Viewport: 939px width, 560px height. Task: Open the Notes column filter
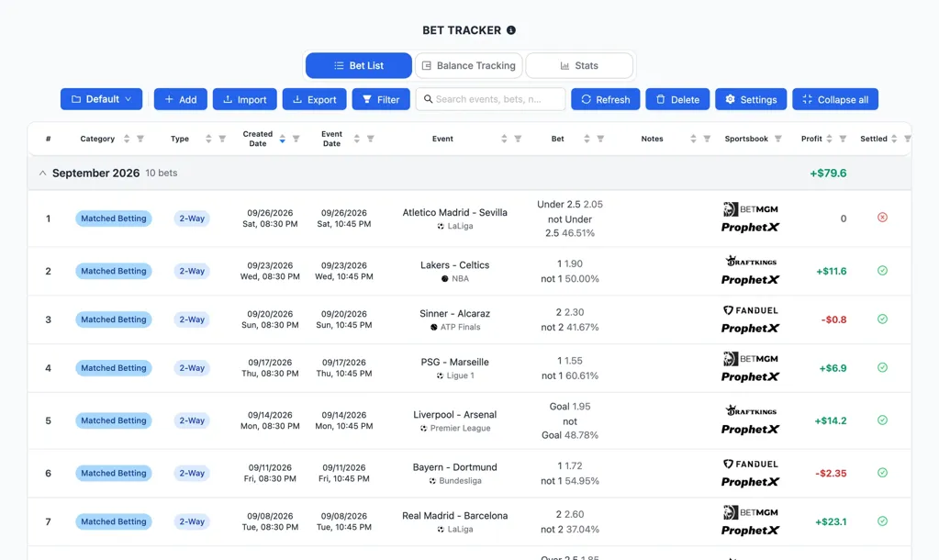(x=707, y=139)
